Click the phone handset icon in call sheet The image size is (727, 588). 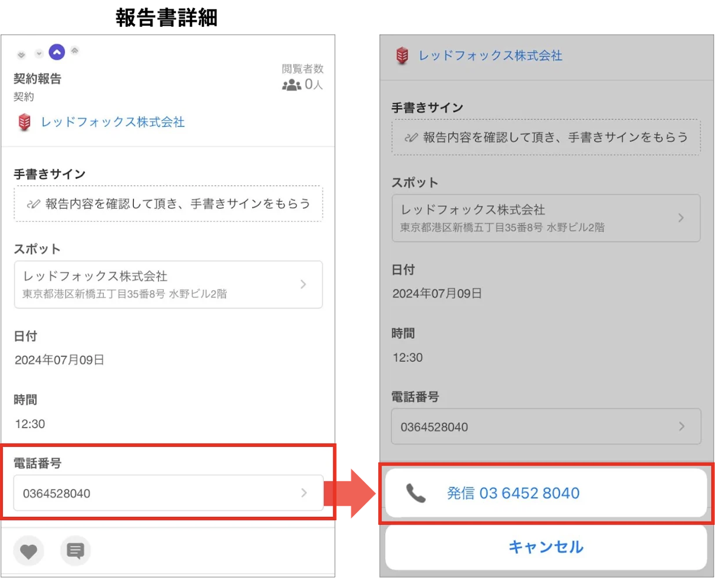pos(416,494)
